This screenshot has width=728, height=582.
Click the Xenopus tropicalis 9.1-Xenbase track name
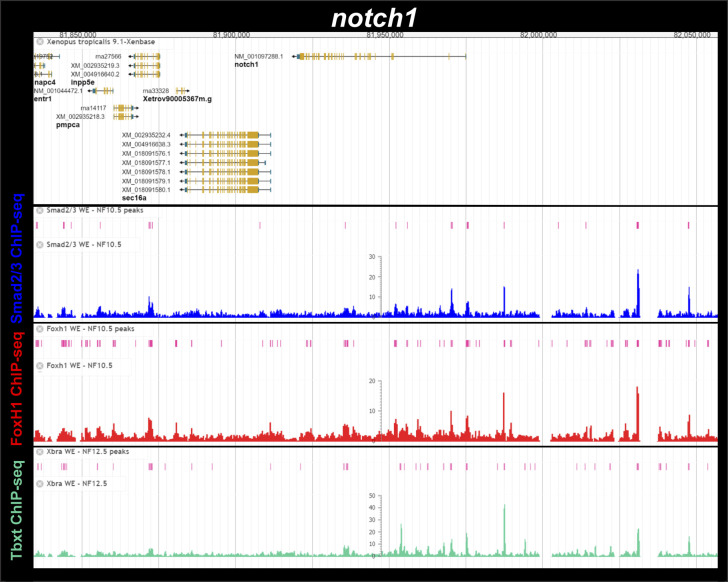[x=100, y=42]
